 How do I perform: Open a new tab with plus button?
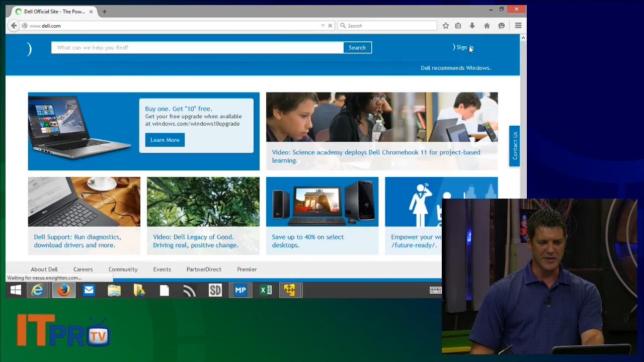tap(104, 11)
